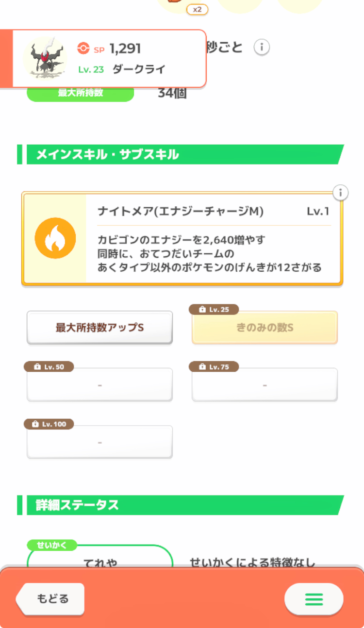This screenshot has width=364, height=628.
Task: Tap the Poké Ball SP icon
Action: click(83, 49)
